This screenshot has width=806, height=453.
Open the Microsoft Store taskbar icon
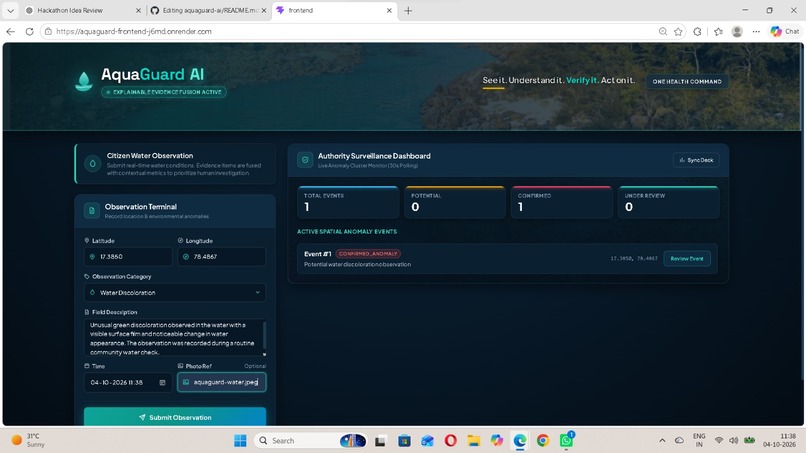405,441
